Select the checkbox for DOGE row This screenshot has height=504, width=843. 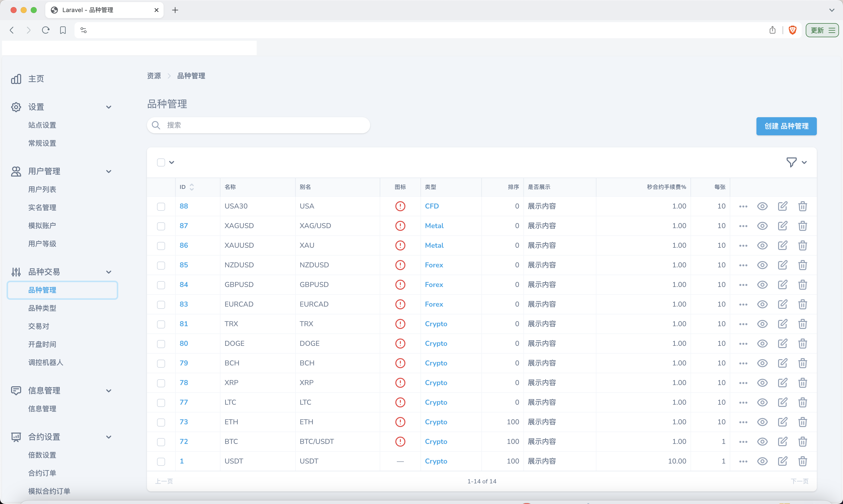[161, 344]
